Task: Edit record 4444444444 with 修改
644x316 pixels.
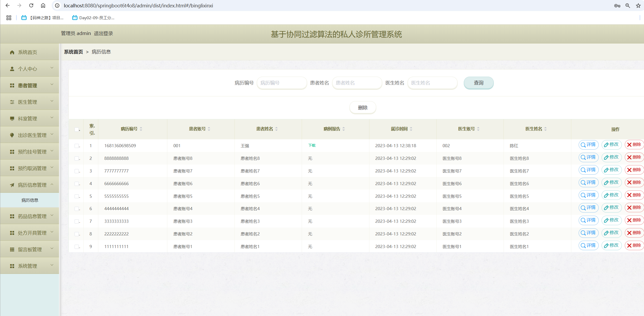Action: tap(611, 208)
